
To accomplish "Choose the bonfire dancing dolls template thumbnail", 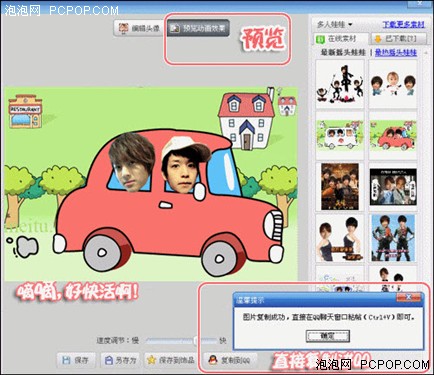I will pos(340,84).
